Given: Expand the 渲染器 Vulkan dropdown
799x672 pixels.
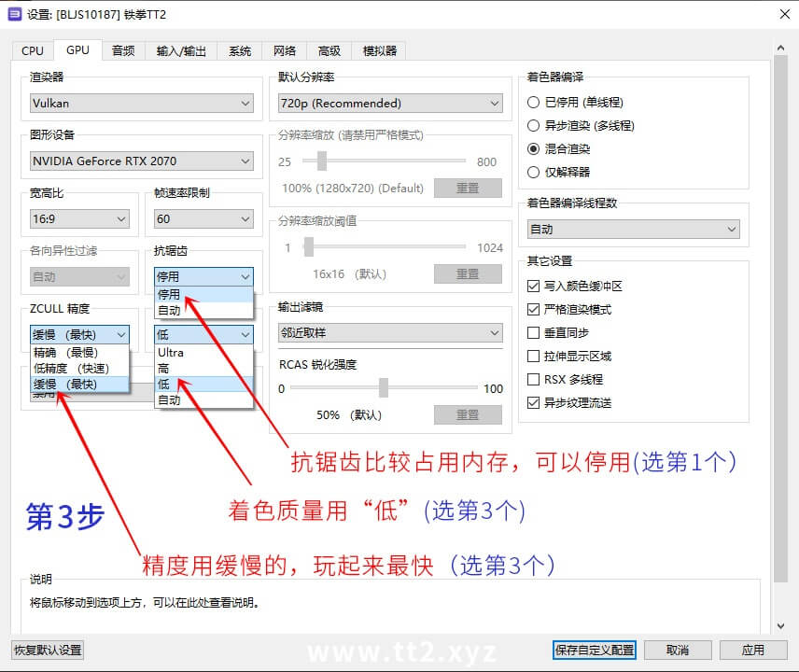Looking at the screenshot, I should click(x=142, y=104).
